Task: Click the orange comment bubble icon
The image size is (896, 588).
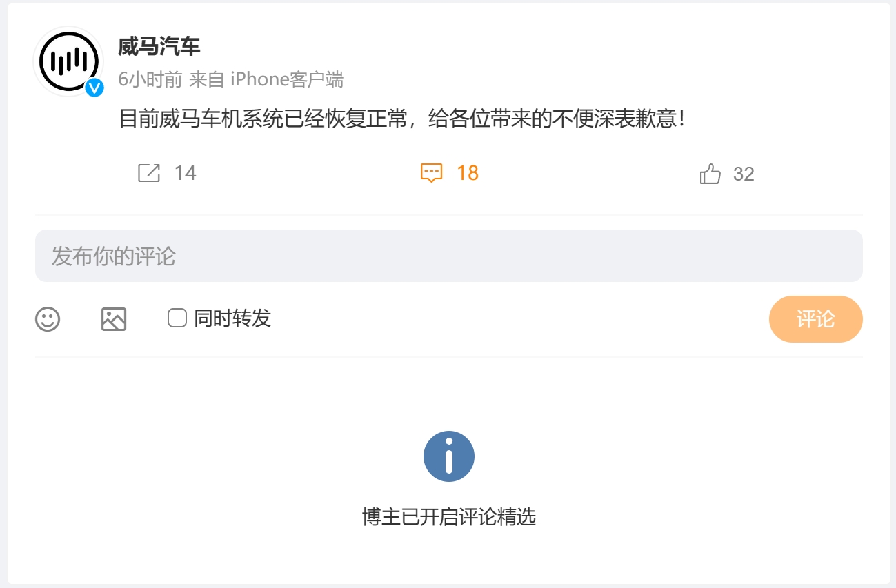Action: [x=431, y=173]
